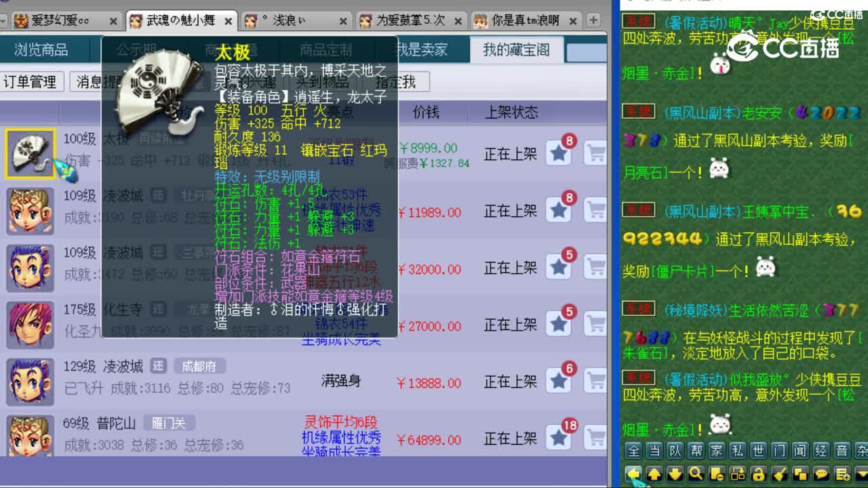Screen dimensions: 868x488
Task: Open the speech bubble chat icon
Action: (821, 474)
